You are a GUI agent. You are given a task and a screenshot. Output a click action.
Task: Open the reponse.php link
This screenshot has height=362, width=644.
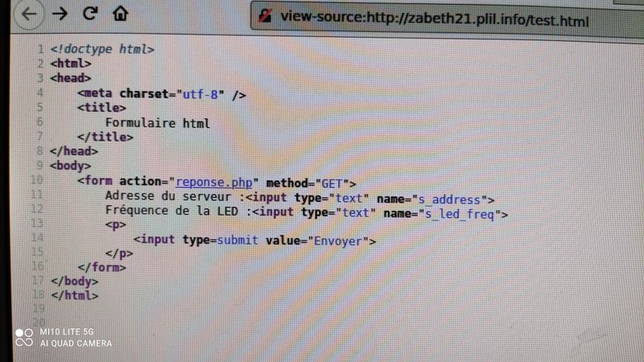tap(214, 182)
